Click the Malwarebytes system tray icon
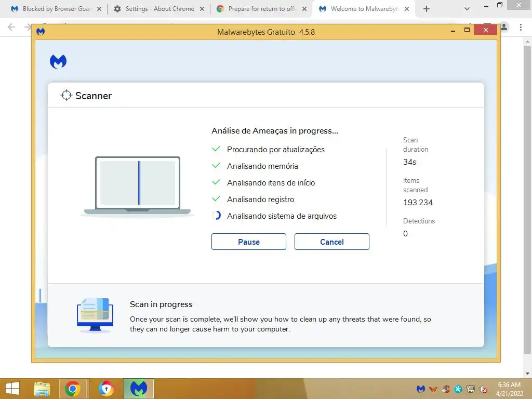 click(421, 389)
